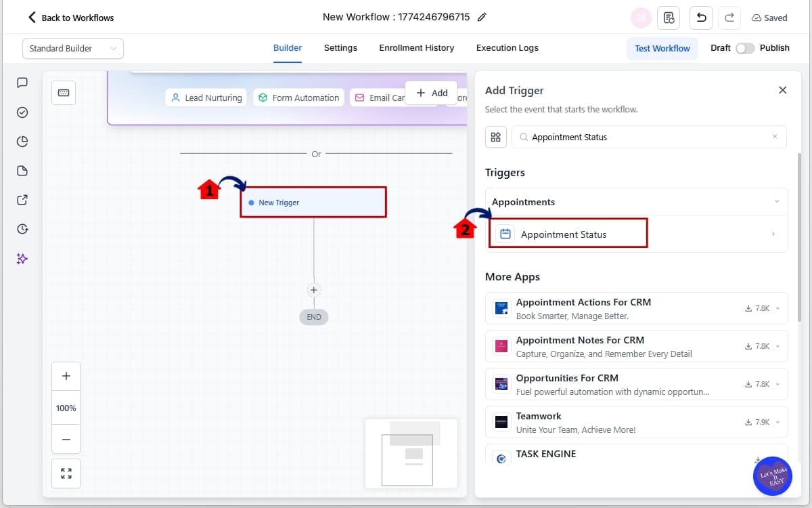Open the stats pie chart icon in sidebar
812x508 pixels.
22,141
